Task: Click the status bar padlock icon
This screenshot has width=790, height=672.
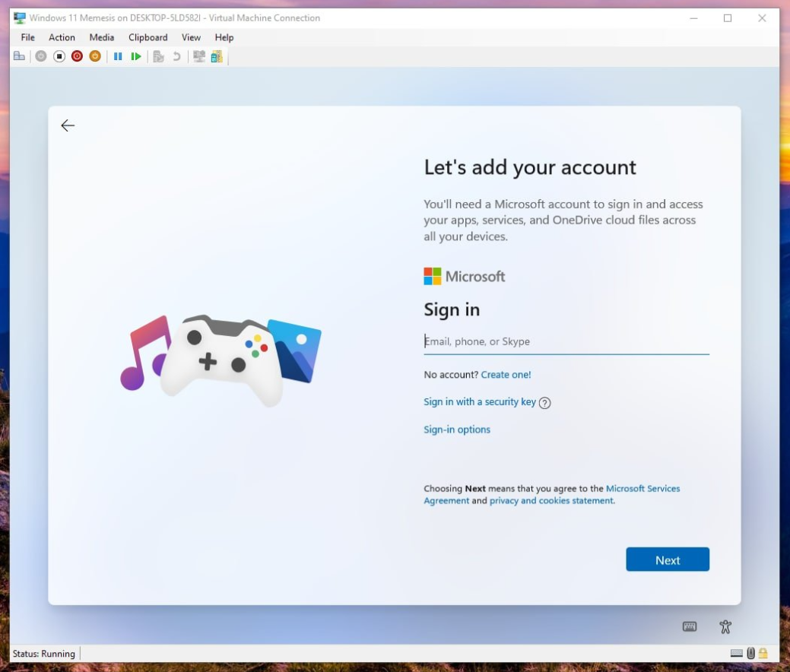Action: pos(763,653)
